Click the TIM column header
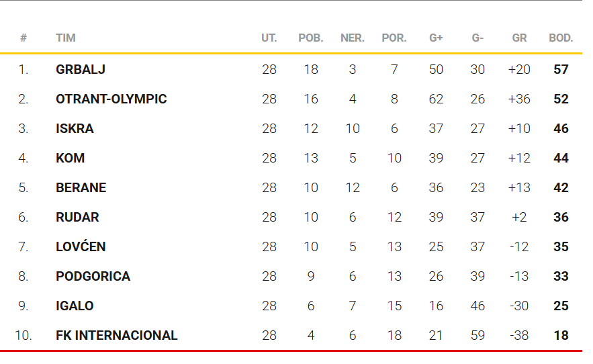593x364 pixels. click(65, 38)
